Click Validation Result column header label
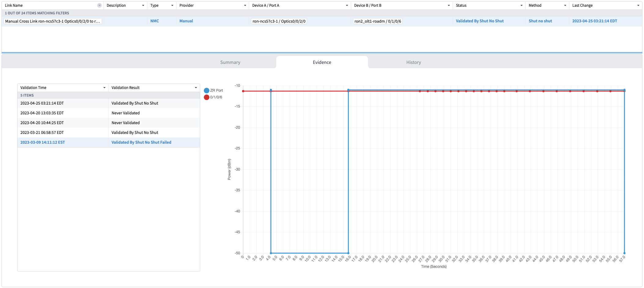Image resolution: width=644 pixels, height=288 pixels. click(126, 88)
